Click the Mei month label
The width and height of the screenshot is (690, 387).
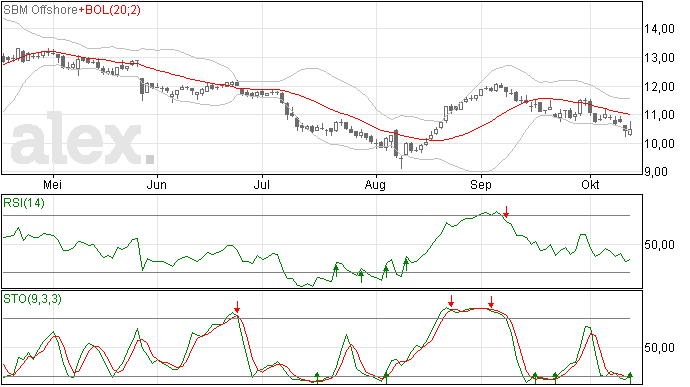tap(52, 184)
